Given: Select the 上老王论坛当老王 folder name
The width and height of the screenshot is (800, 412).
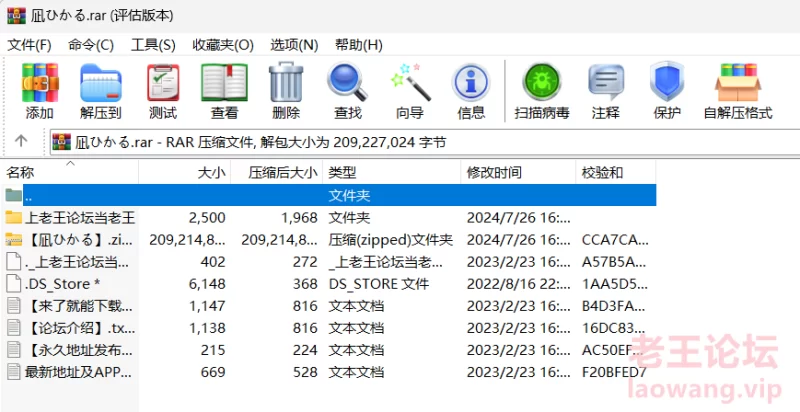Looking at the screenshot, I should tap(80, 218).
